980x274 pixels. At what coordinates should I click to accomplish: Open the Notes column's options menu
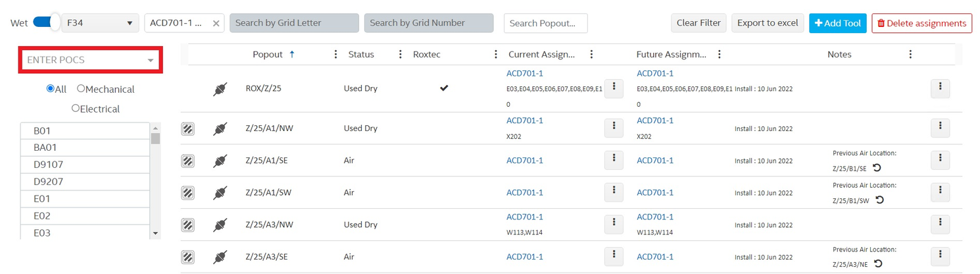tap(910, 55)
